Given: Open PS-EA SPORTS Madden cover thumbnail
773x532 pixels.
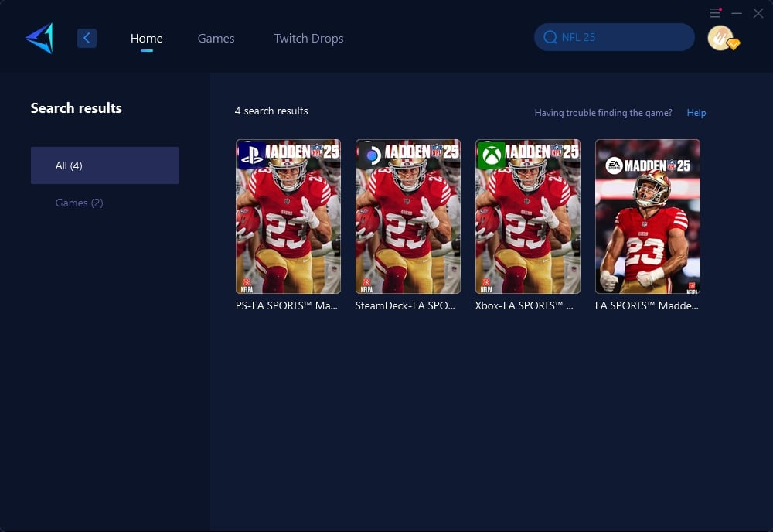Looking at the screenshot, I should (x=288, y=217).
